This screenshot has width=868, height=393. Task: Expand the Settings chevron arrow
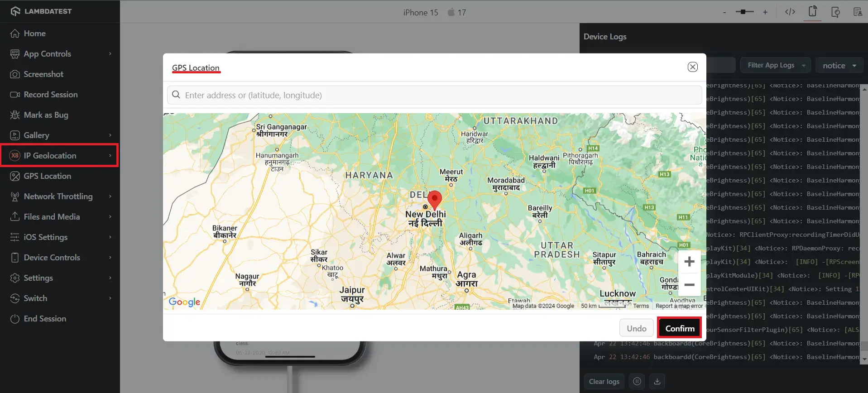110,278
